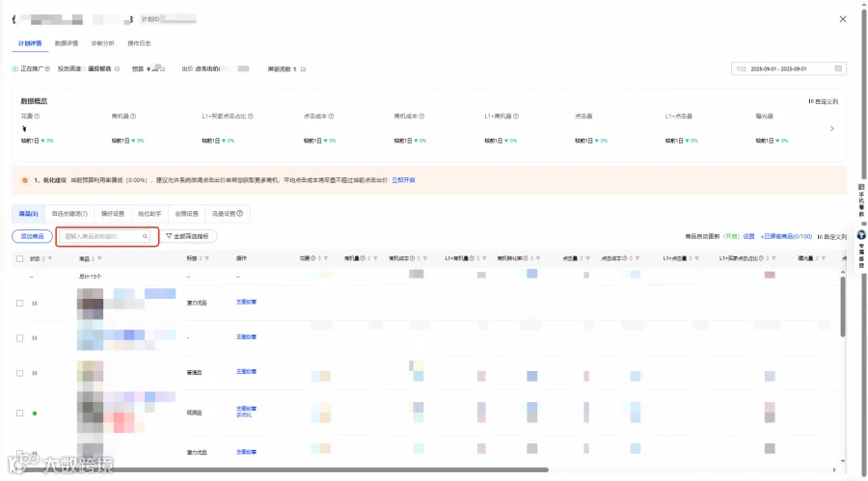Click the search magnifier in product search box

(x=145, y=236)
